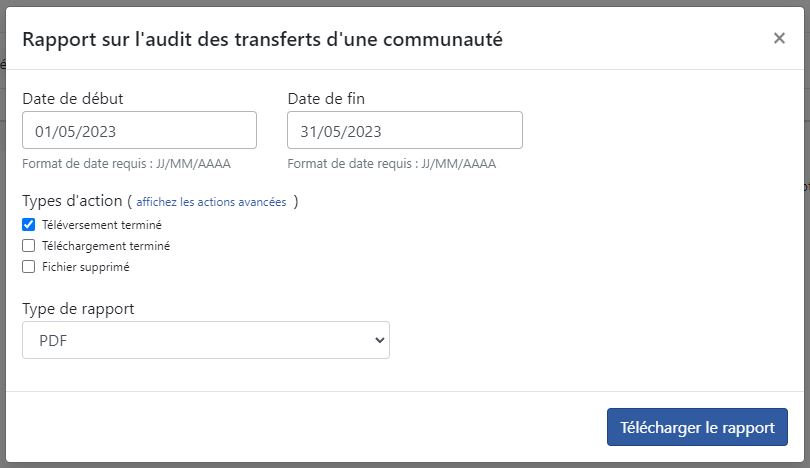Click the 'Type de rapport' label
This screenshot has width=810, height=468.
(x=78, y=309)
